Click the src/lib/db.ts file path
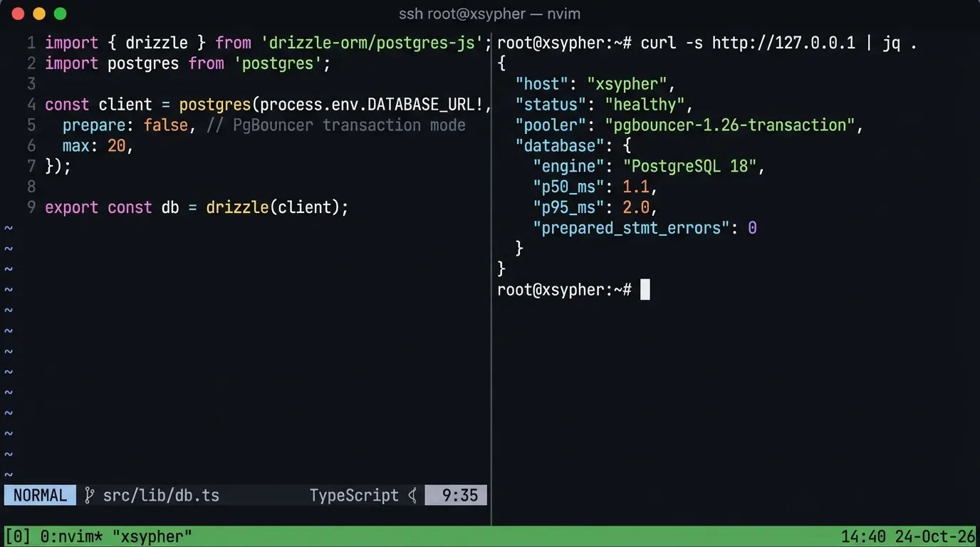The height and width of the screenshot is (547, 980). pyautogui.click(x=161, y=495)
